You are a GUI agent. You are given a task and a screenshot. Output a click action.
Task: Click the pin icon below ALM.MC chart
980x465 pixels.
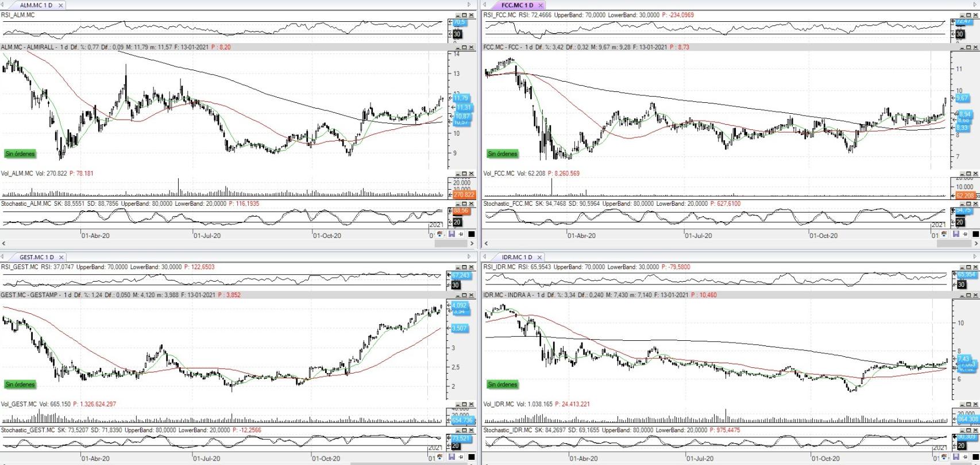461,235
